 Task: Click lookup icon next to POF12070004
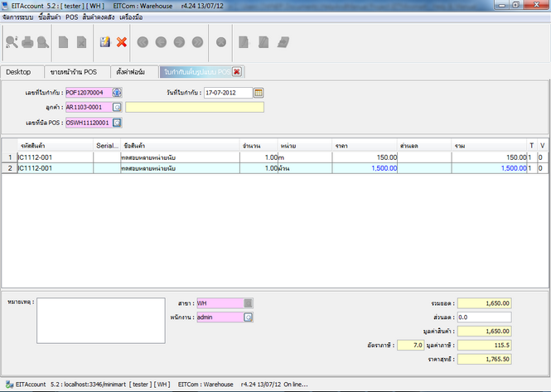[117, 92]
